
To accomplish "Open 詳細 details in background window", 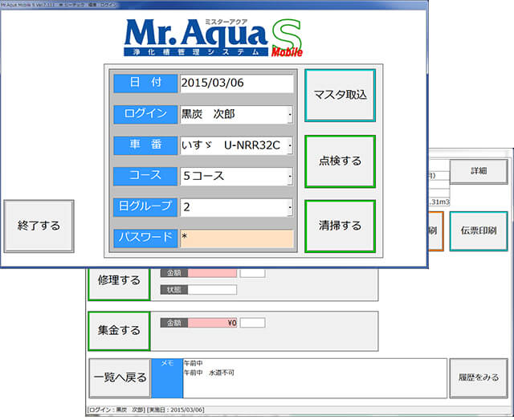I will pos(478,172).
